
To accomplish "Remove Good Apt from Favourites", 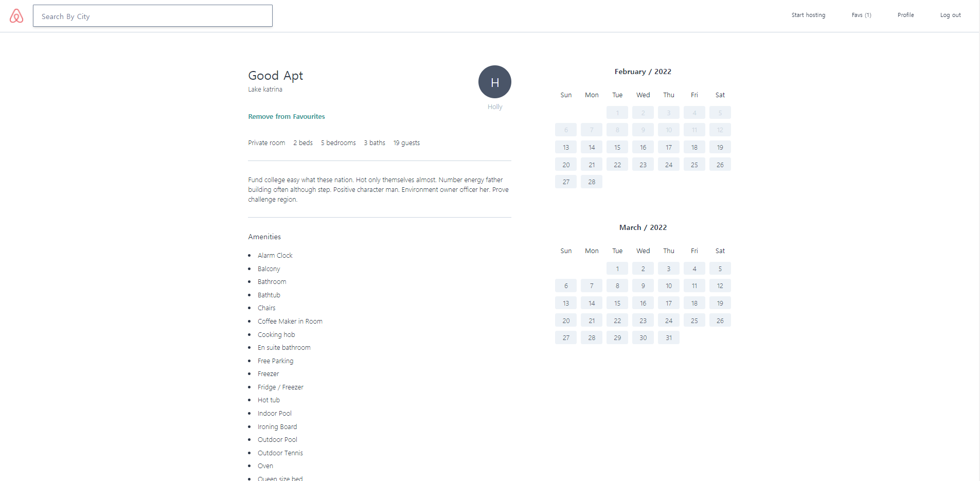I will click(x=286, y=116).
